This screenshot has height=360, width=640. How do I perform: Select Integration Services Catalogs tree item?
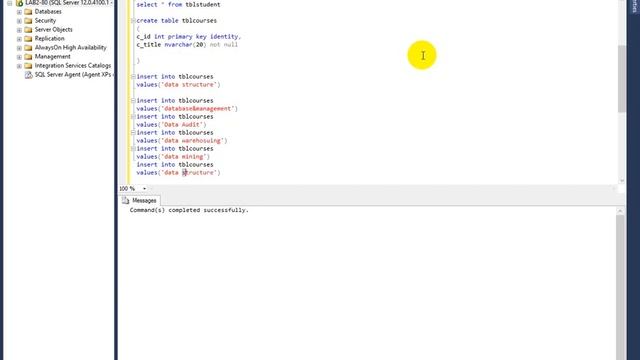tap(73, 66)
